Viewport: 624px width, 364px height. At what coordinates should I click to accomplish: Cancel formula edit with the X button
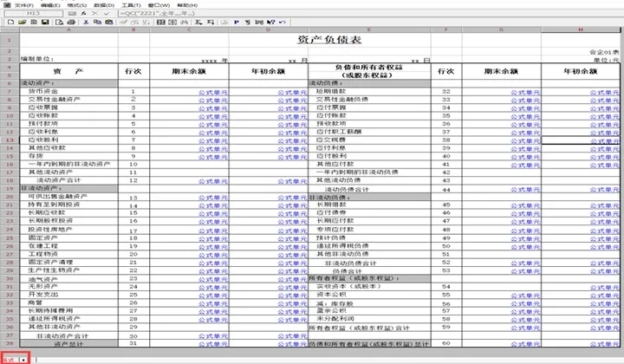pyautogui.click(x=94, y=14)
